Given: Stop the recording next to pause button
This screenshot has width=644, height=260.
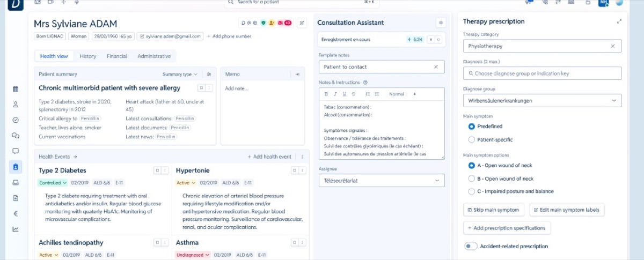Looking at the screenshot, I should (x=437, y=40).
